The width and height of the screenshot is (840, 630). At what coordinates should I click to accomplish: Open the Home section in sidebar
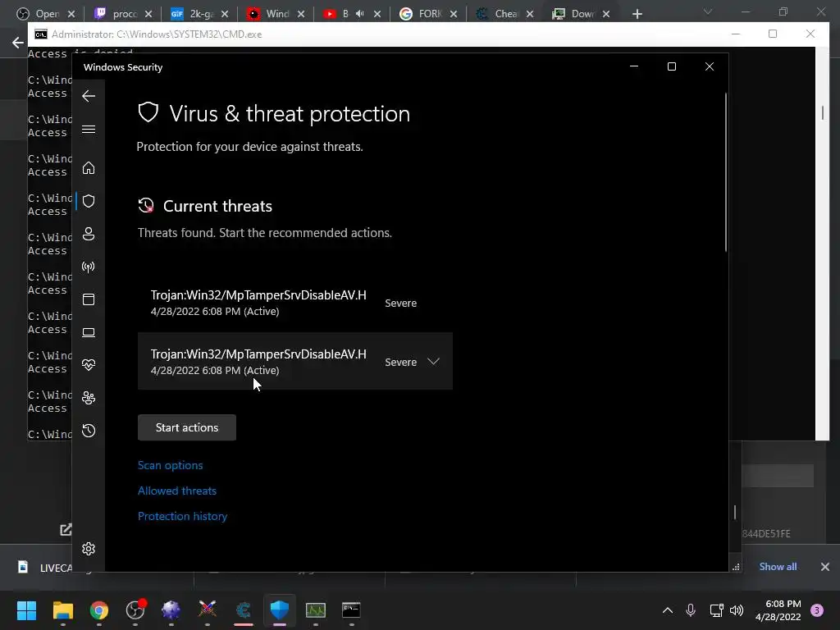89,168
